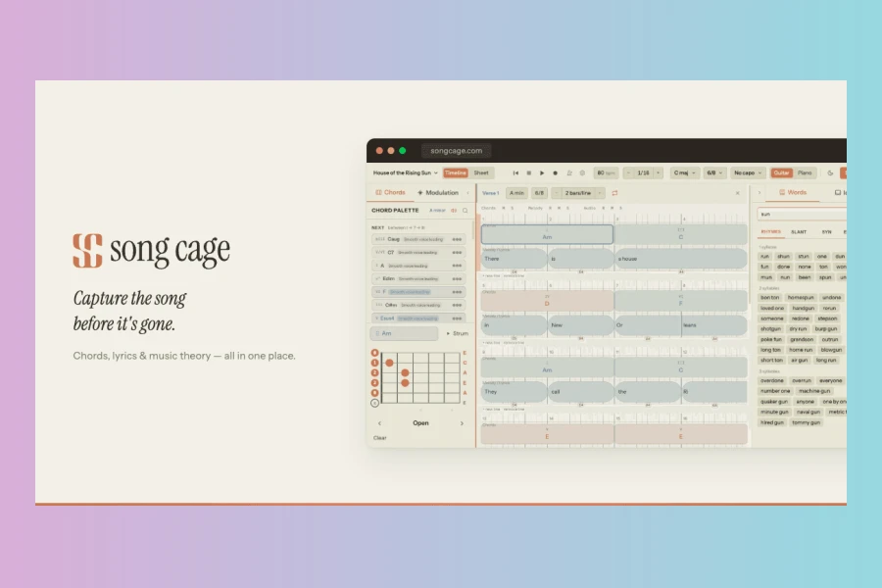
Task: Toggle the section loop icon
Action: tap(614, 193)
